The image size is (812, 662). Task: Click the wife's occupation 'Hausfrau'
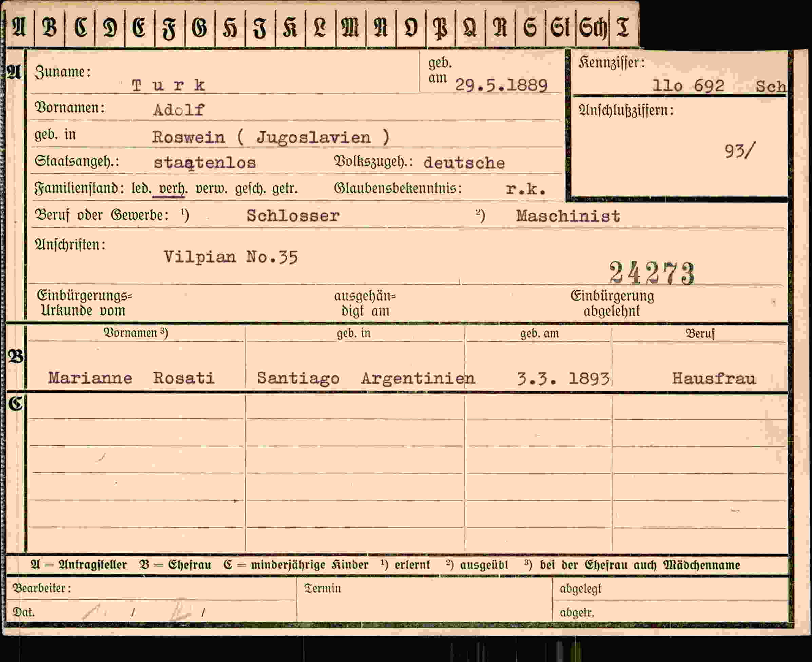(714, 379)
